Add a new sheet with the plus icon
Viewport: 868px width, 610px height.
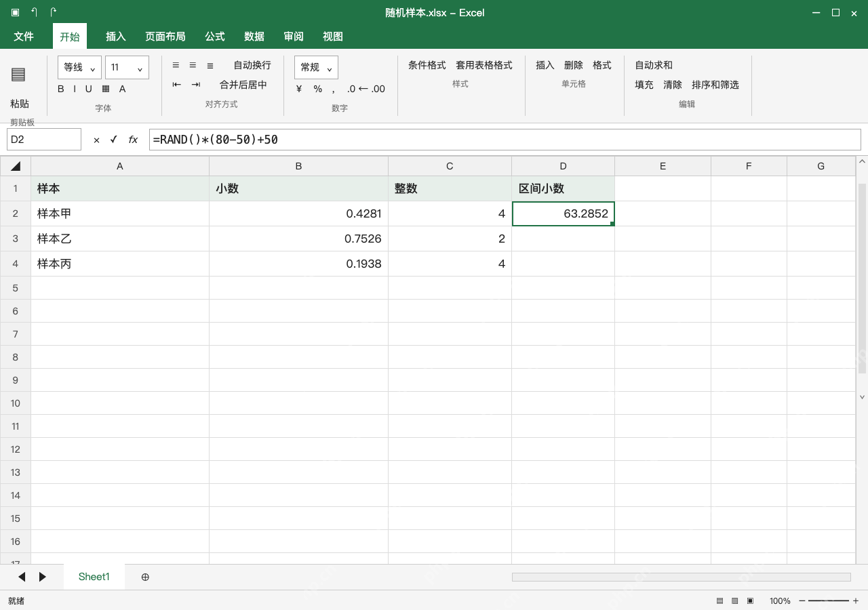click(x=145, y=577)
